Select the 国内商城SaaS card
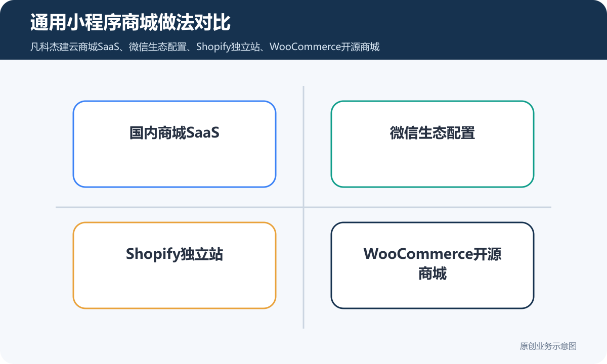The width and height of the screenshot is (607, 364). coord(175,144)
